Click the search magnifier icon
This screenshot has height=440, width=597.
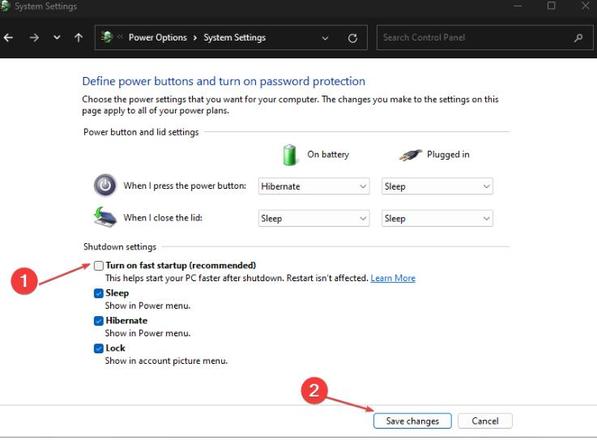(578, 38)
